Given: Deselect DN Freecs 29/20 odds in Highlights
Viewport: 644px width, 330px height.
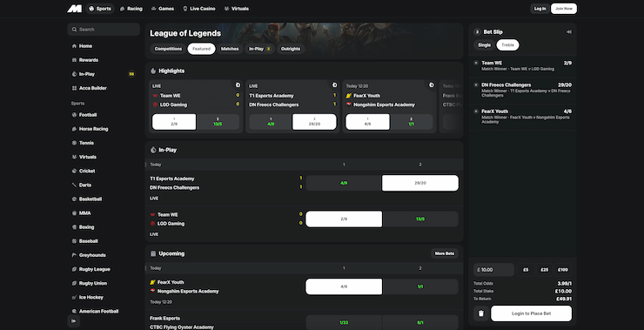Looking at the screenshot, I should tap(314, 122).
